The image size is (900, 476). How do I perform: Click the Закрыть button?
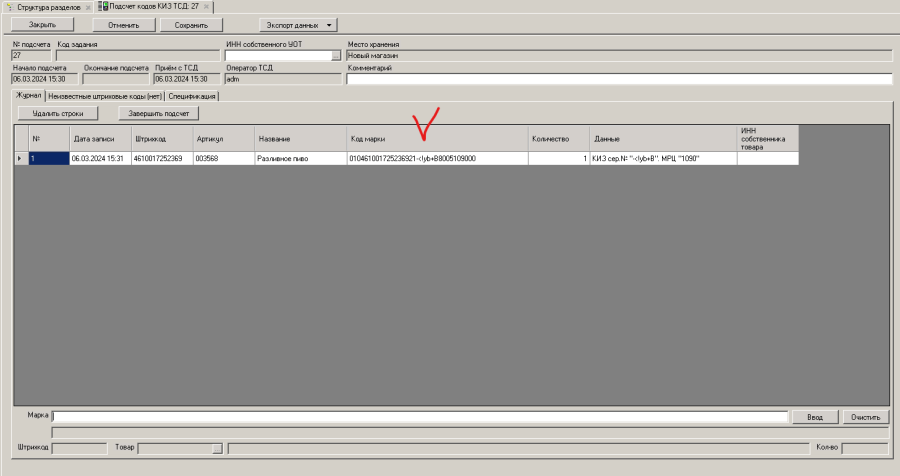pyautogui.click(x=42, y=25)
